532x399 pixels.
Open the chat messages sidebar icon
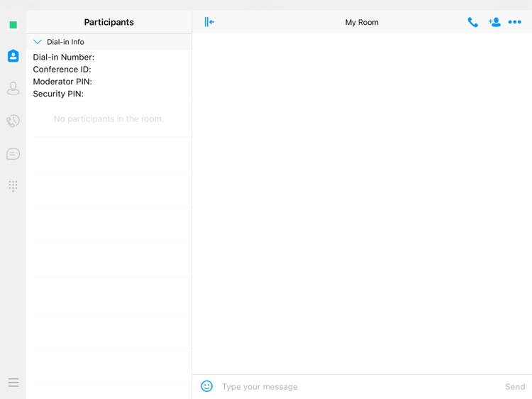click(13, 154)
